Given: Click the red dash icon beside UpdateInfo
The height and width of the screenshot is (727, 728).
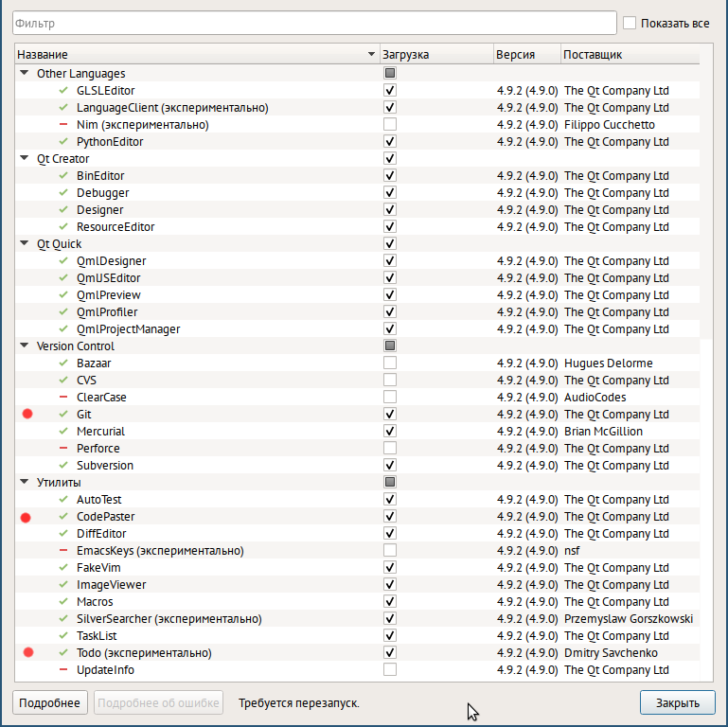Looking at the screenshot, I should pyautogui.click(x=63, y=669).
